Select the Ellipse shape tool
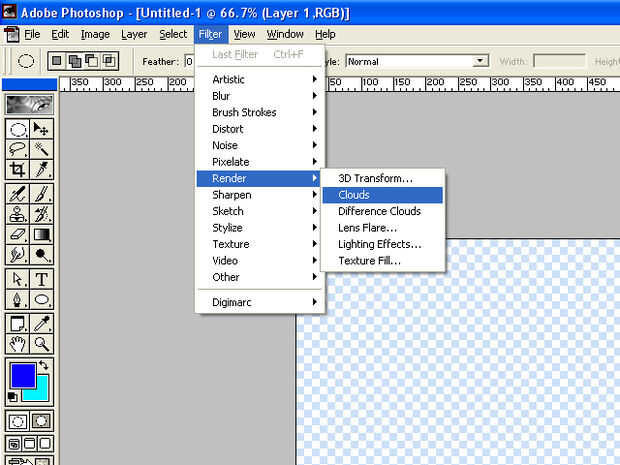The image size is (620, 465). pyautogui.click(x=41, y=299)
